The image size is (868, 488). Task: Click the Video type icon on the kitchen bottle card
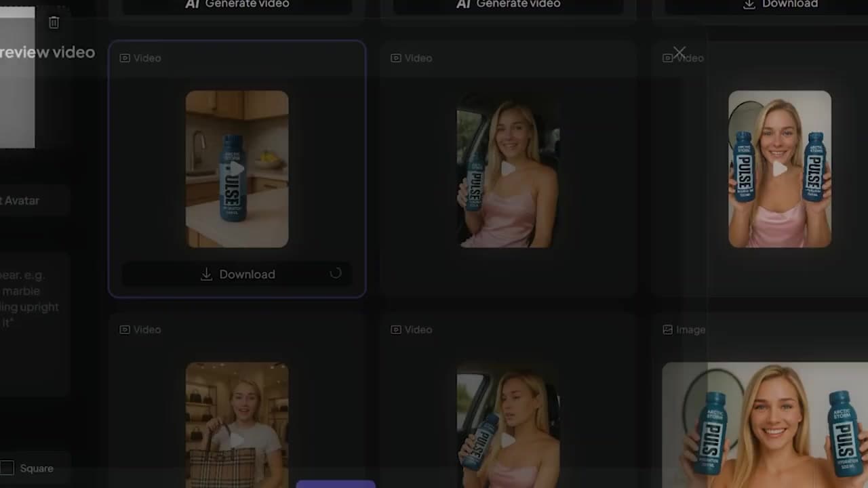pyautogui.click(x=125, y=58)
